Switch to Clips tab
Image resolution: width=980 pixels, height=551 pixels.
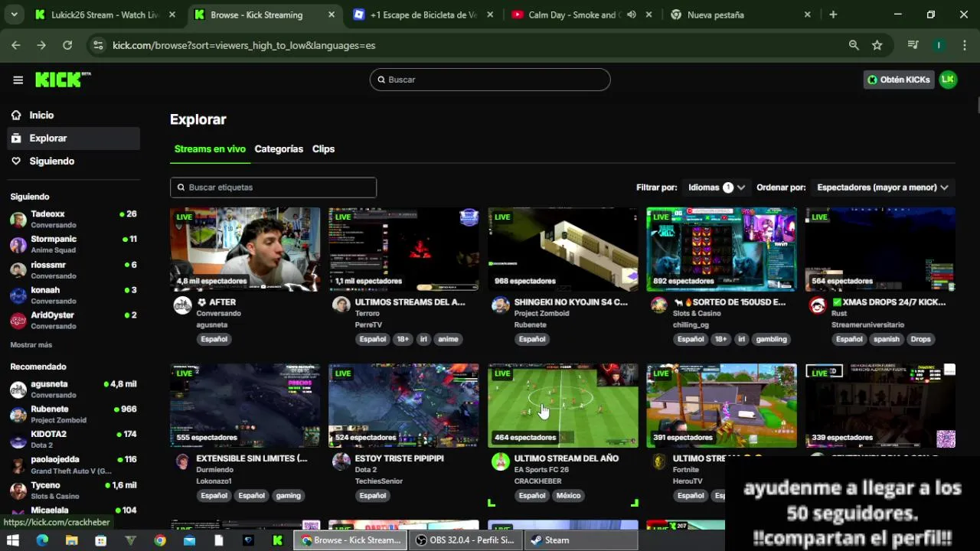(323, 149)
